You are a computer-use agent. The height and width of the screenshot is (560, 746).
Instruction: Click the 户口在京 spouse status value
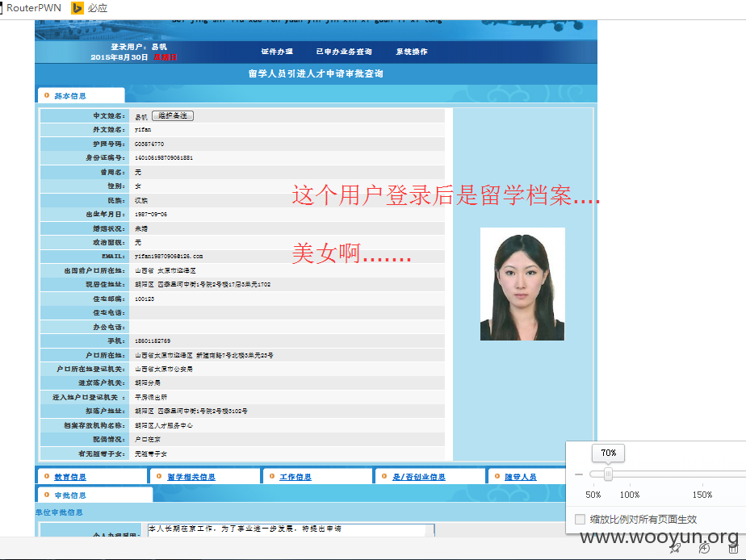click(148, 439)
